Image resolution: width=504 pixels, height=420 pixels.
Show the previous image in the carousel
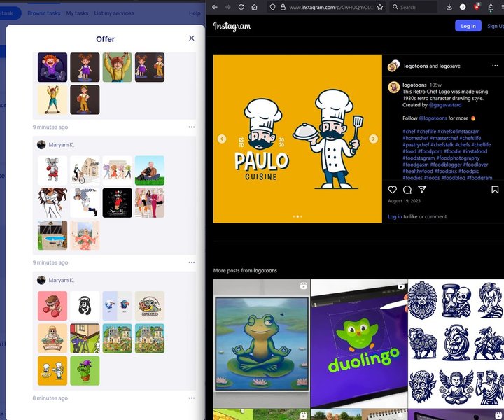(222, 139)
